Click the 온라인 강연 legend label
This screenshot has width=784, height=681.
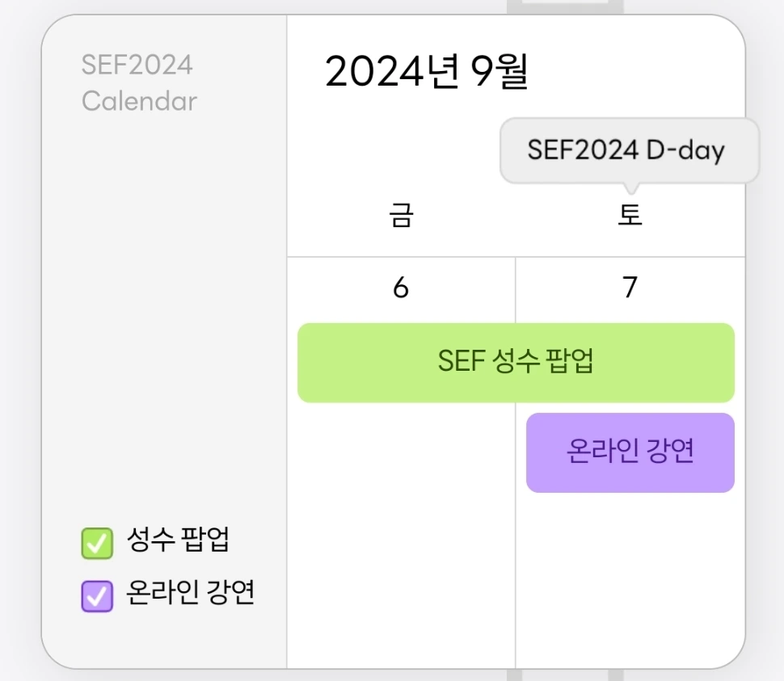tap(191, 594)
